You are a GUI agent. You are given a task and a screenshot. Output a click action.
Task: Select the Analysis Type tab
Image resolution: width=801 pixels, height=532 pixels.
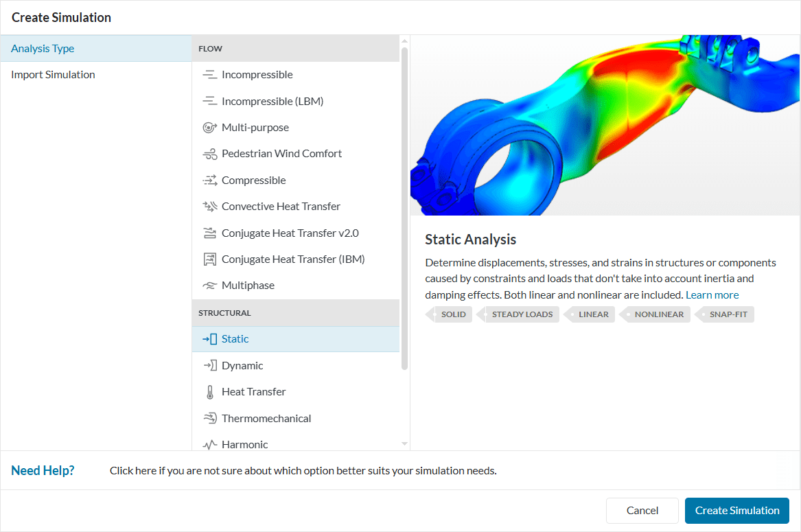[x=43, y=49]
